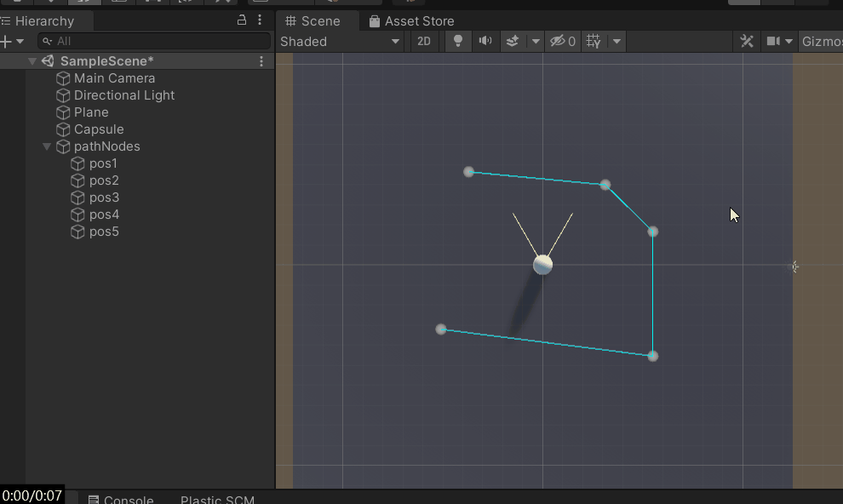This screenshot has height=504, width=843.
Task: Open grid settings dropdown arrow
Action: coord(616,42)
